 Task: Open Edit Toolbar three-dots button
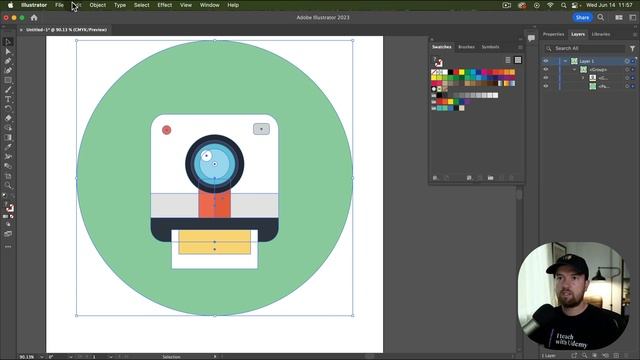tap(8, 247)
